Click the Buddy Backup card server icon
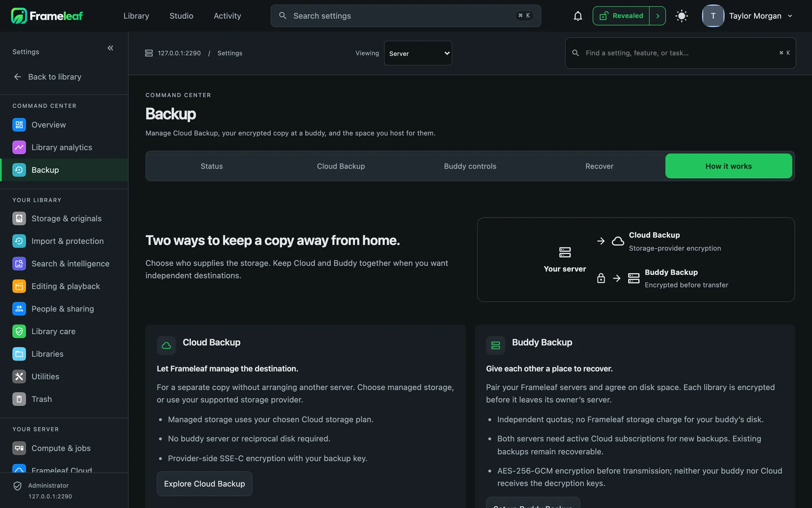The image size is (812, 508). coord(496,345)
